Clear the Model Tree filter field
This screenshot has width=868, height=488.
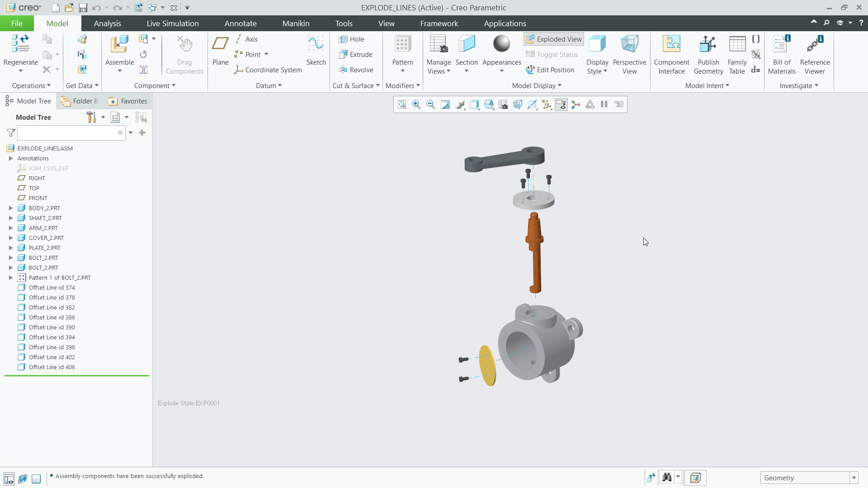tap(120, 132)
